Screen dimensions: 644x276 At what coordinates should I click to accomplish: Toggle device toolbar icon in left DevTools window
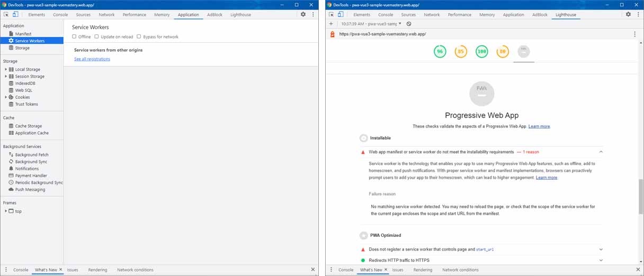[x=15, y=14]
